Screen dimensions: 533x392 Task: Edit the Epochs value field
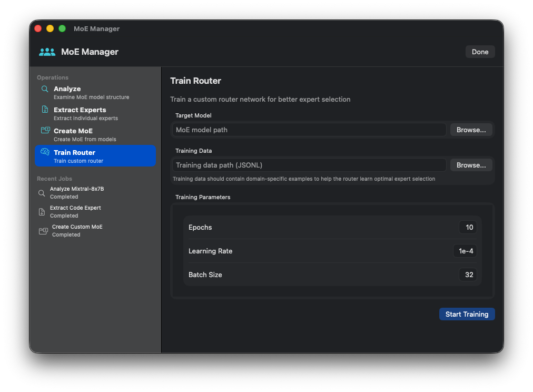coord(468,227)
